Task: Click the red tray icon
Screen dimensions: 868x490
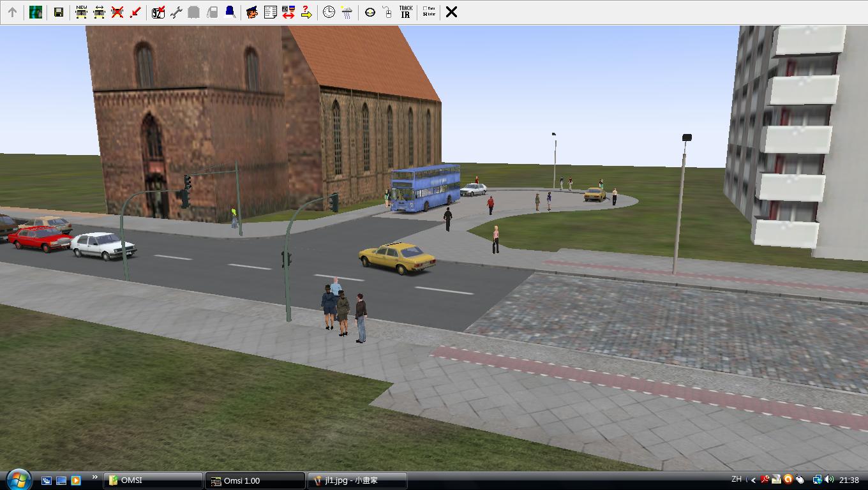Action: [x=765, y=480]
